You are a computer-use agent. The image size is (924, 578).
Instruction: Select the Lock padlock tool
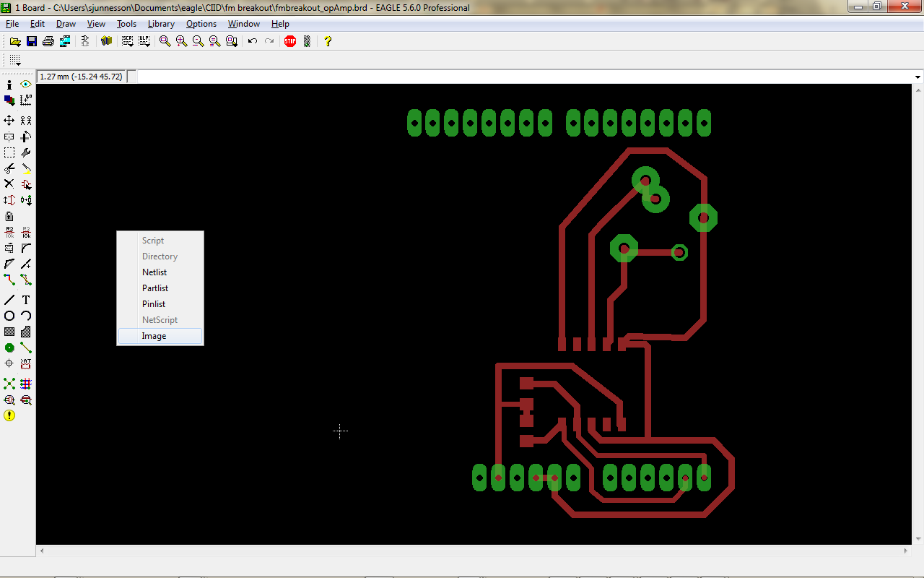(9, 216)
